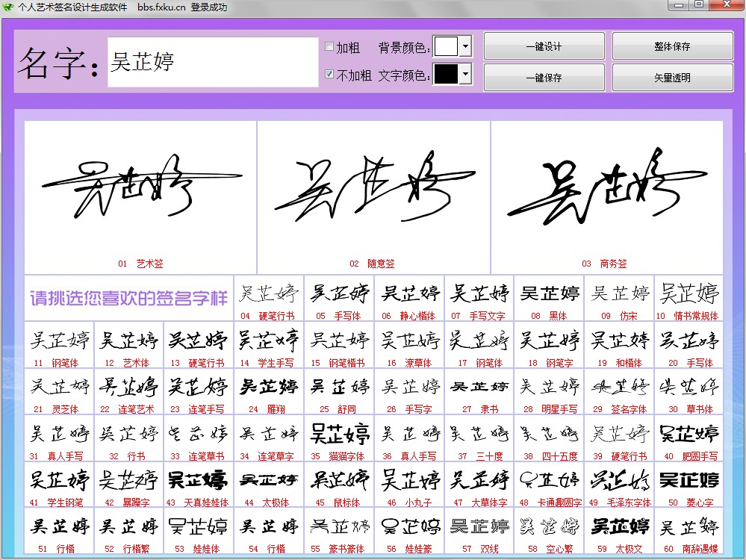Select the 26 手写字 sample

(409, 391)
